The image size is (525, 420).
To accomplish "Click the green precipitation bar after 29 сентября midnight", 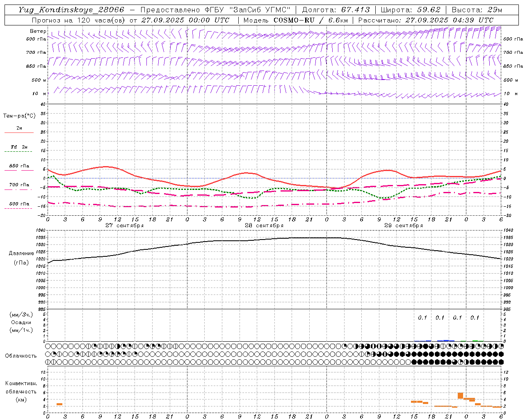I will [475, 340].
